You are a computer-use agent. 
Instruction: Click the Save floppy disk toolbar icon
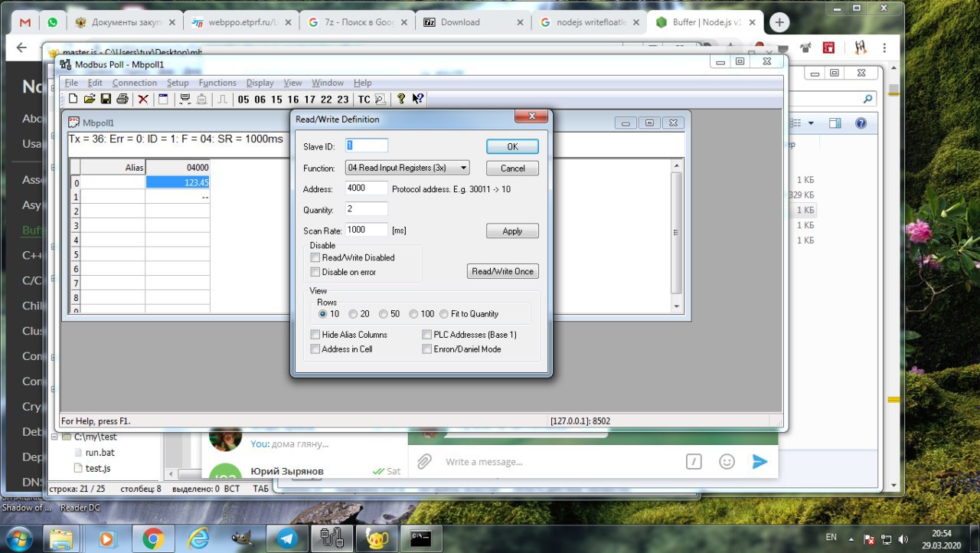click(106, 99)
